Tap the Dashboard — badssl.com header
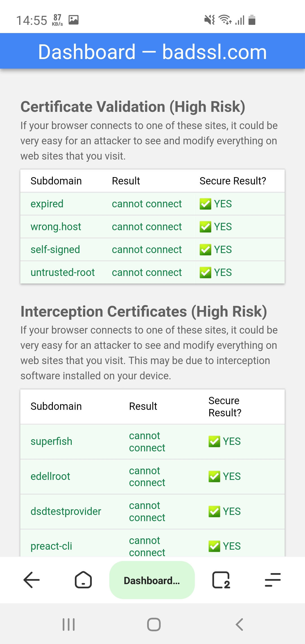 [152, 52]
